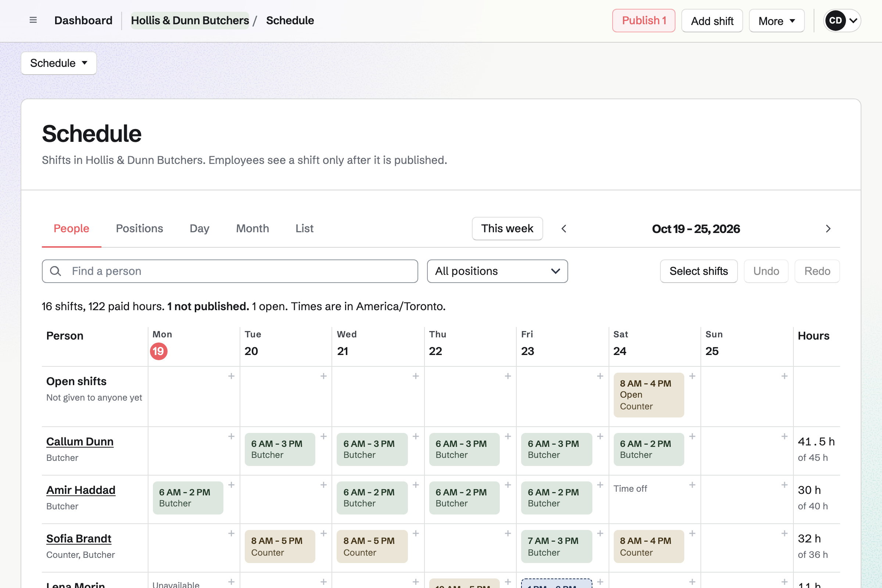Add Monday shift for Callum Dunn via plus
882x588 pixels.
(232, 437)
